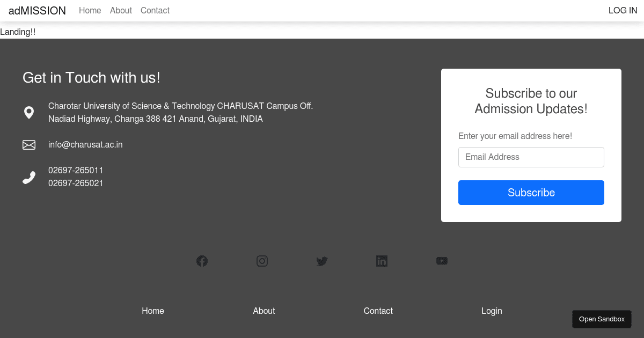
Task: Click the email envelope icon
Action: [29, 145]
